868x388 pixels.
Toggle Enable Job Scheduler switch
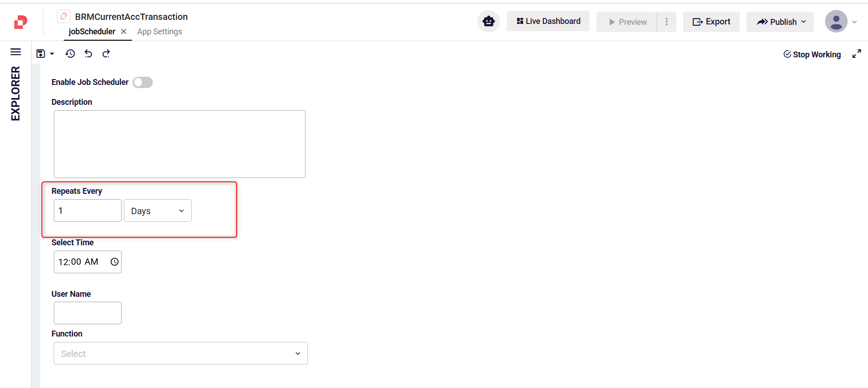pyautogui.click(x=142, y=82)
